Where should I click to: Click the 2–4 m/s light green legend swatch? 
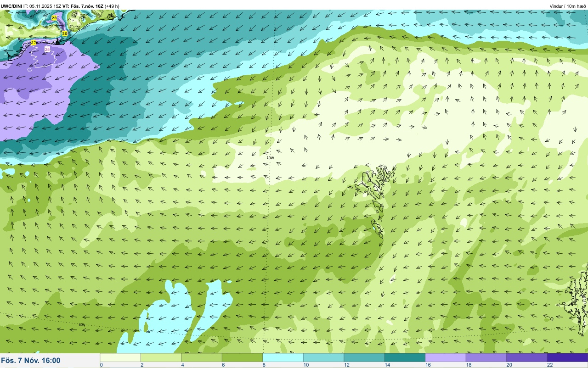tap(161, 357)
